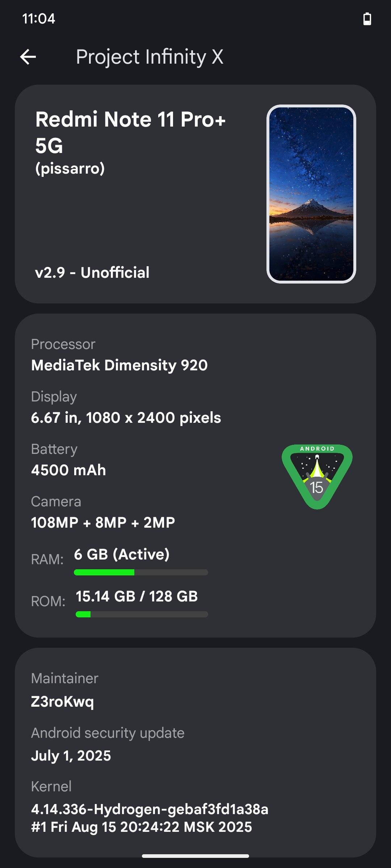Screen dimensions: 391x868
Task: Tap the Project Infinity X header title
Action: coord(150,57)
